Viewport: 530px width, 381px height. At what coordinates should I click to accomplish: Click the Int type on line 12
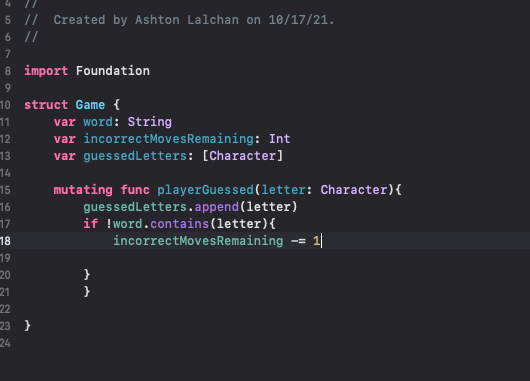tap(280, 139)
